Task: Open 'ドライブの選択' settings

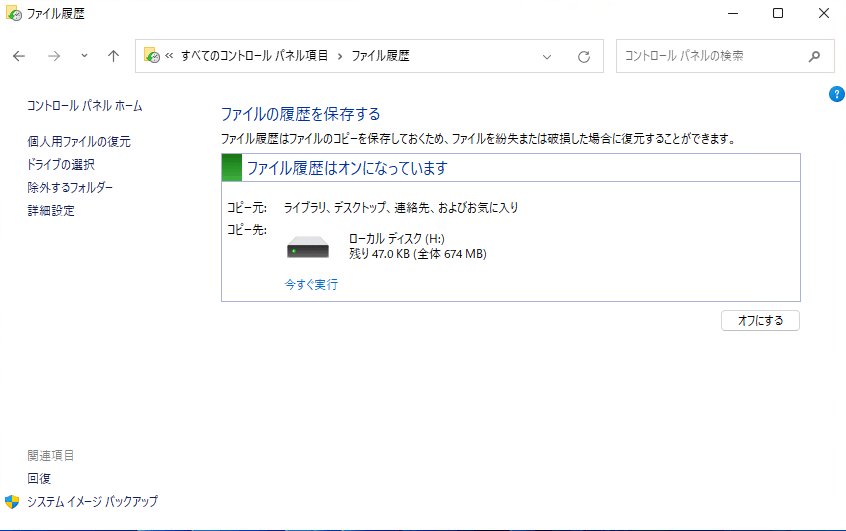Action: tap(61, 164)
